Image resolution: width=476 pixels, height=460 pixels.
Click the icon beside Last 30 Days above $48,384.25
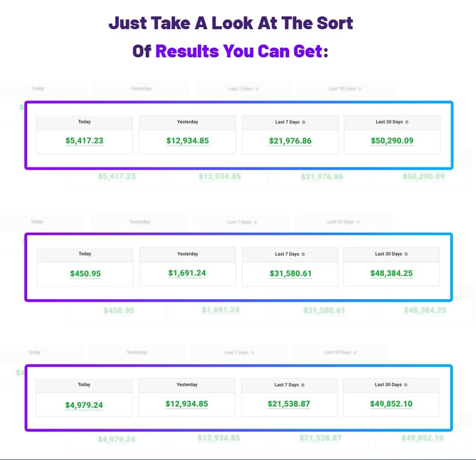click(x=406, y=254)
